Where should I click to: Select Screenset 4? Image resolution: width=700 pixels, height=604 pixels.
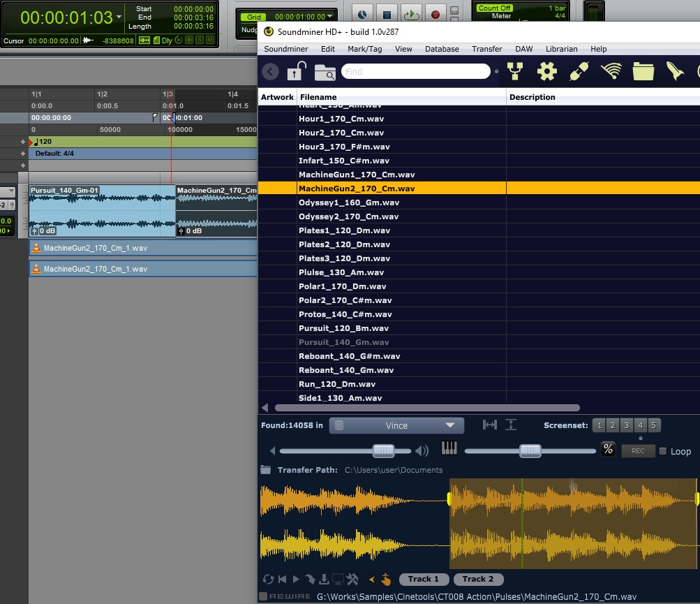pyautogui.click(x=640, y=425)
